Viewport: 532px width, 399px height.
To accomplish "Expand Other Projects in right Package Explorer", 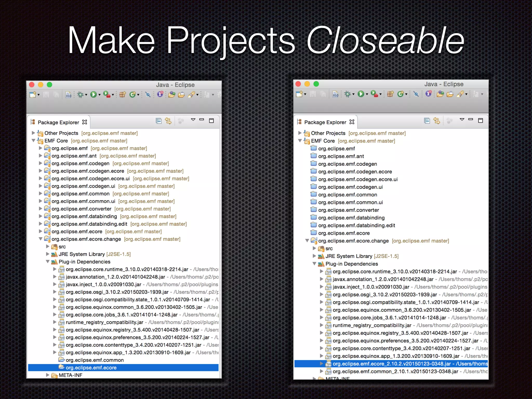I will click(x=300, y=133).
